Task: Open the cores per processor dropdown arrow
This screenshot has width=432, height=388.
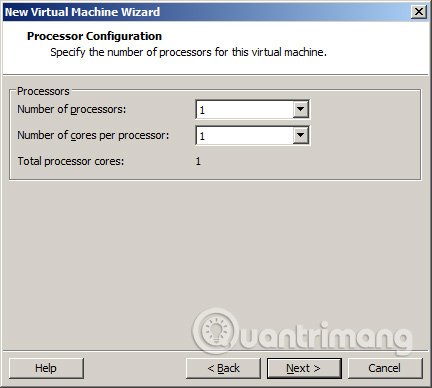Action: 300,135
